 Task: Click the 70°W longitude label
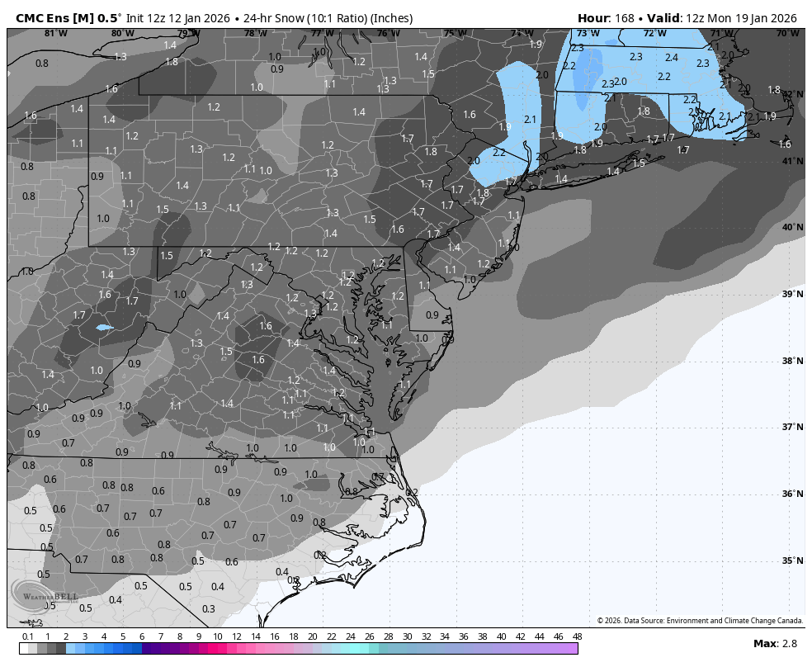[x=787, y=33]
